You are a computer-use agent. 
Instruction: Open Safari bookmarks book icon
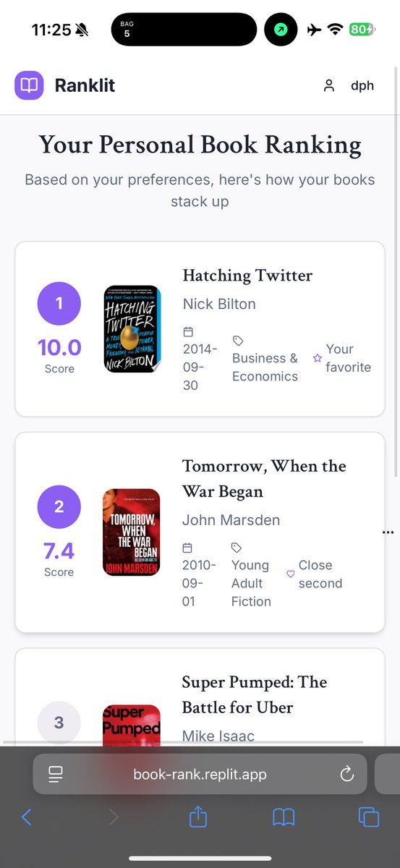(284, 818)
